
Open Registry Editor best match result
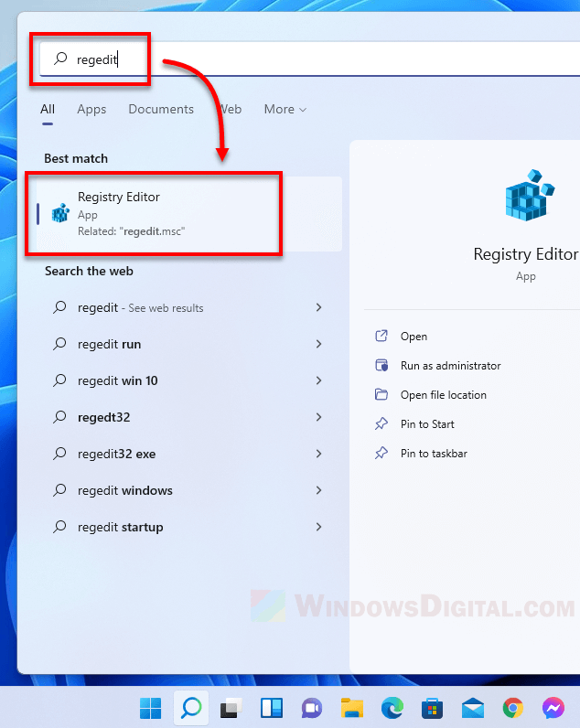(x=189, y=214)
